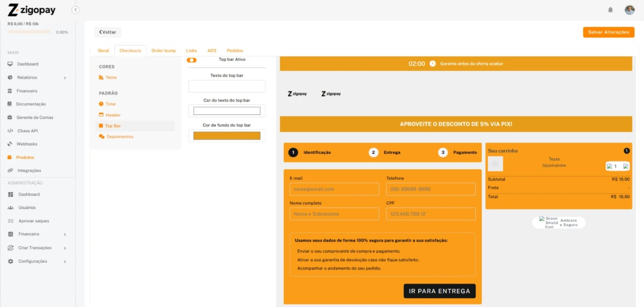Click the Depoimentos chat icon
This screenshot has width=644, height=307.
click(102, 136)
